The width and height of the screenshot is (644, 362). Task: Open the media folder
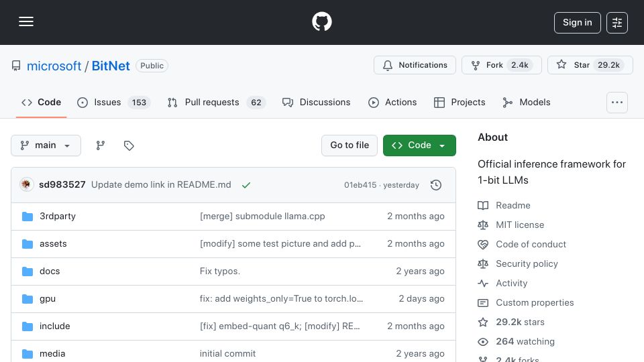pos(52,354)
